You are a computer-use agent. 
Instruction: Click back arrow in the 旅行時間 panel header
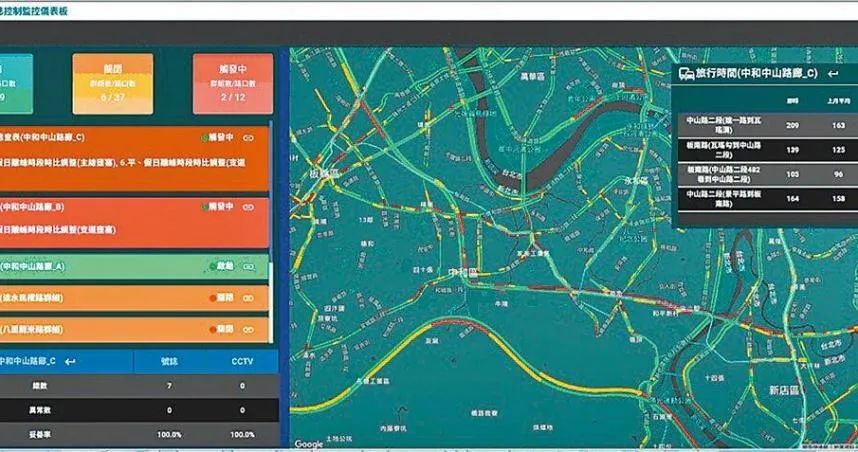click(833, 74)
